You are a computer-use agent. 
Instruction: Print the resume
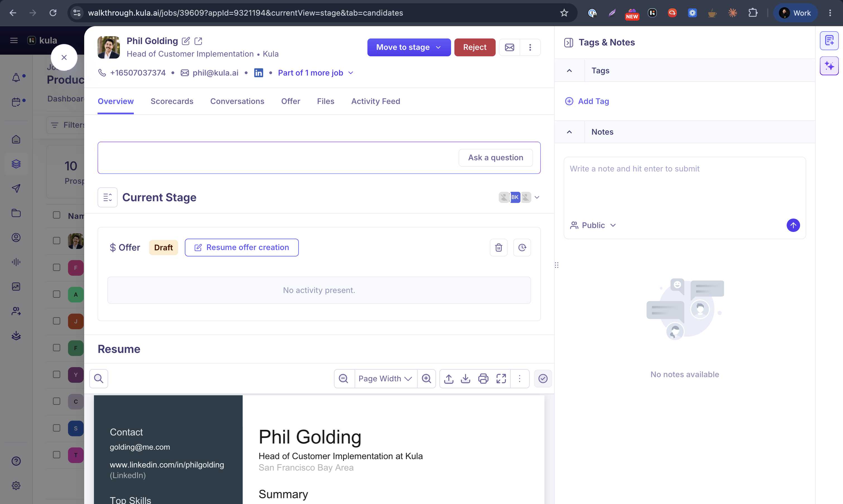[x=483, y=378]
